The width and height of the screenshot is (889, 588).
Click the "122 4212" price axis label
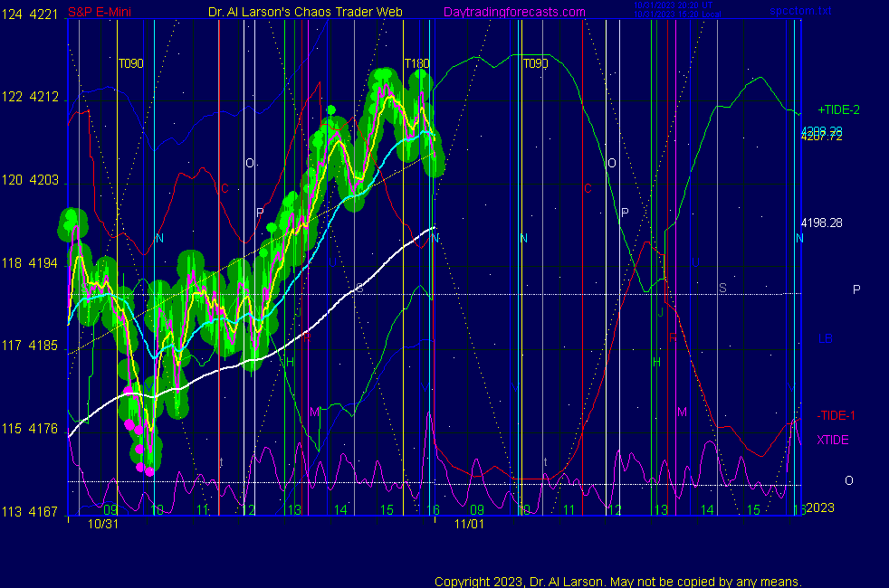point(30,97)
